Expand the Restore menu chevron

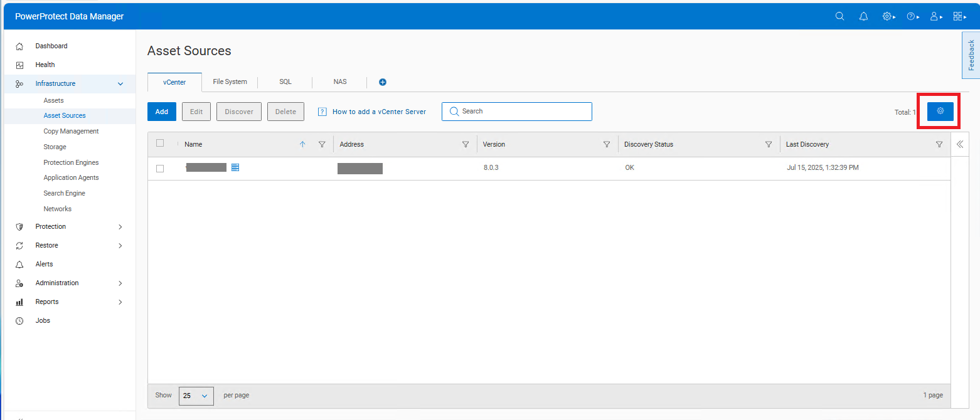(x=120, y=246)
